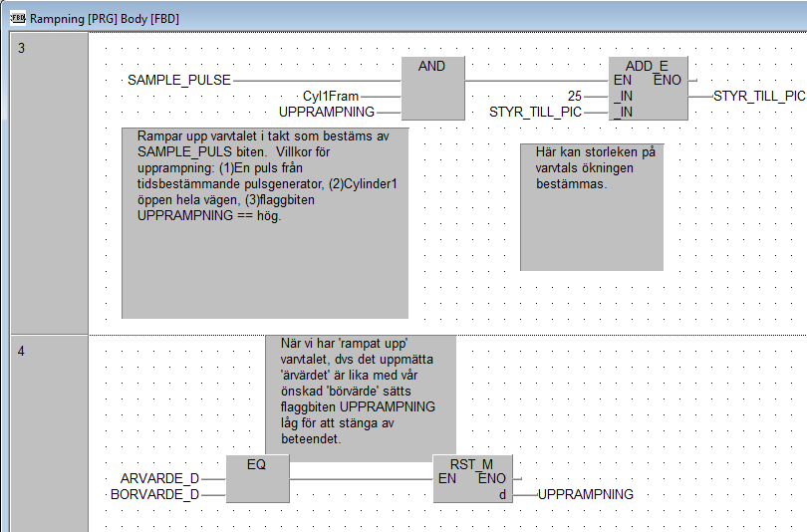Click the ARVARDE_D input variable
The image size is (807, 532).
coord(159,479)
